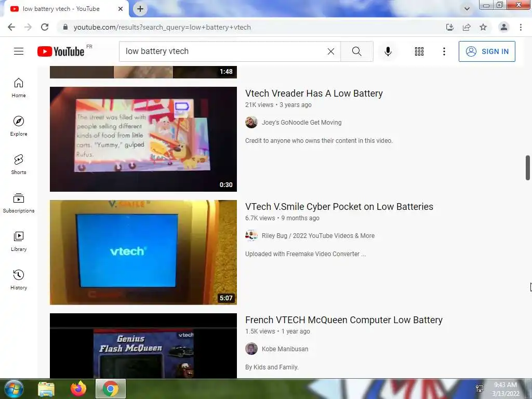Open the V.Smile blue screen thumbnail
Viewport: 532px width, 399px height.
[x=143, y=252]
